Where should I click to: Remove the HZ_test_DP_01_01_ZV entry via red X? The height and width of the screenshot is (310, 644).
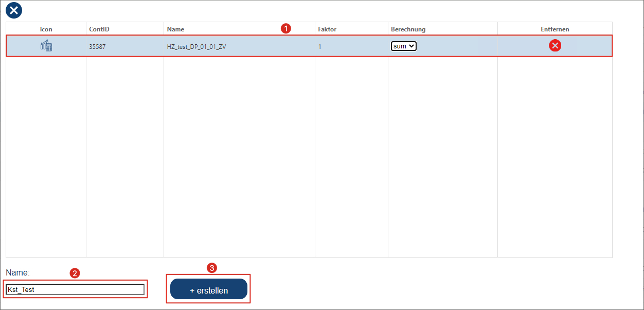coord(555,46)
